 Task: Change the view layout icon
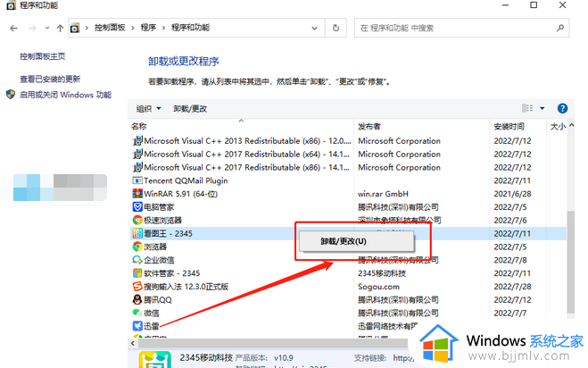(527, 108)
